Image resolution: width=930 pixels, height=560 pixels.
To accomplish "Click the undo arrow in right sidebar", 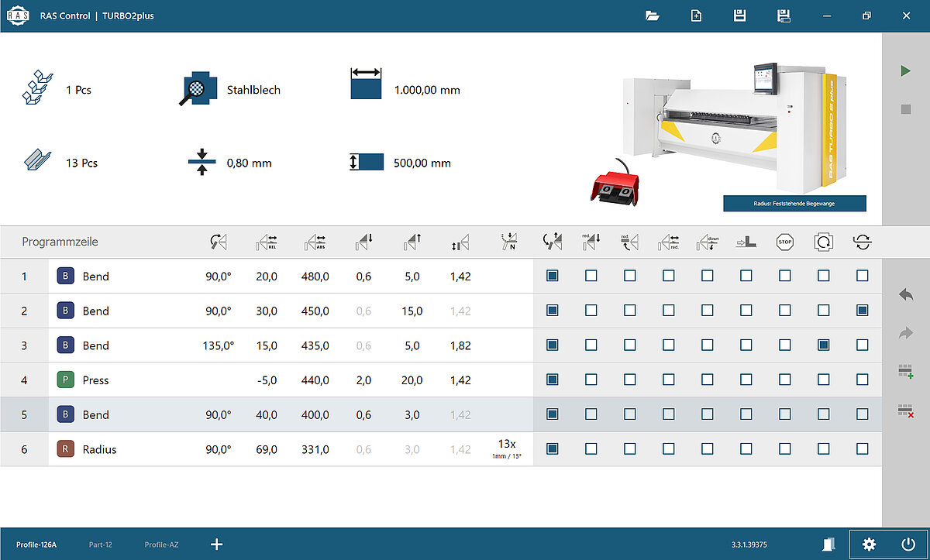I will pos(905,294).
